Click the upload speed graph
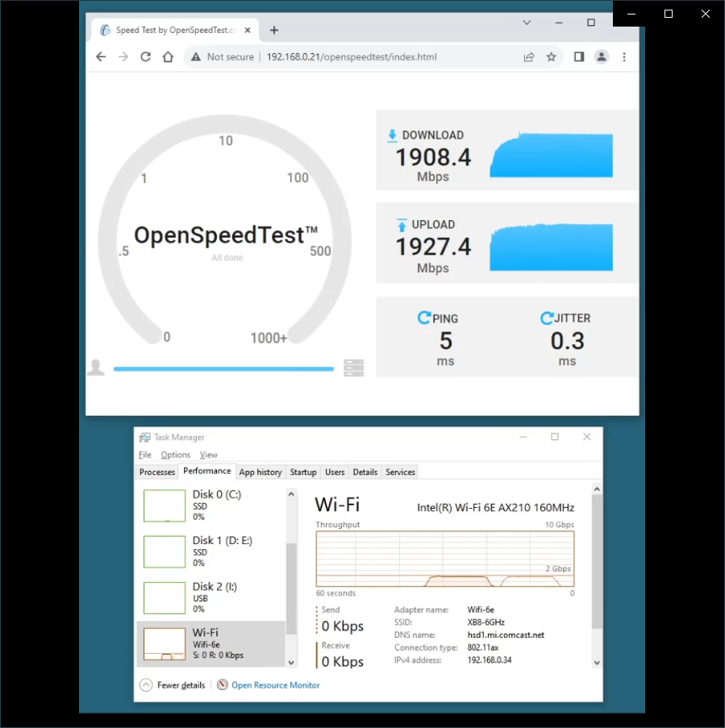725x728 pixels. point(551,247)
